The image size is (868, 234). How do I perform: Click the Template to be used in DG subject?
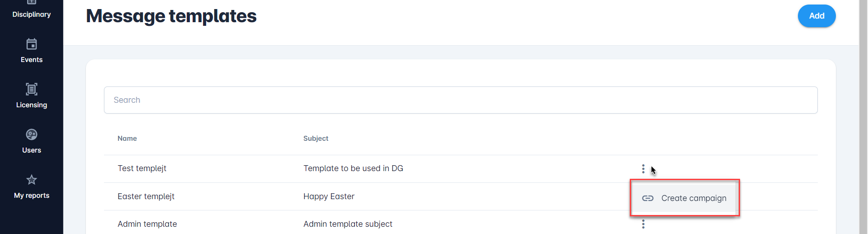tap(353, 168)
